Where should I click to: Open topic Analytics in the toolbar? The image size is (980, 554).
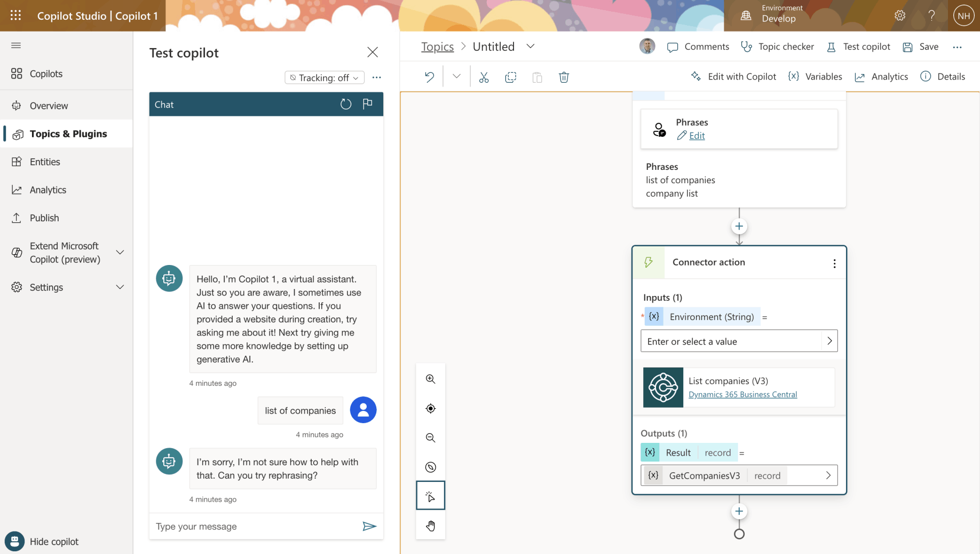point(881,76)
